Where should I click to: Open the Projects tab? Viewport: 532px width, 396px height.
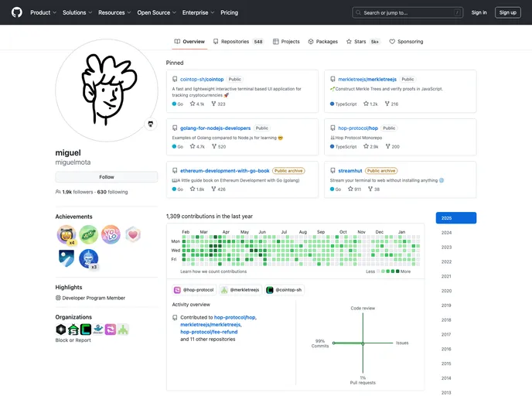coord(286,42)
